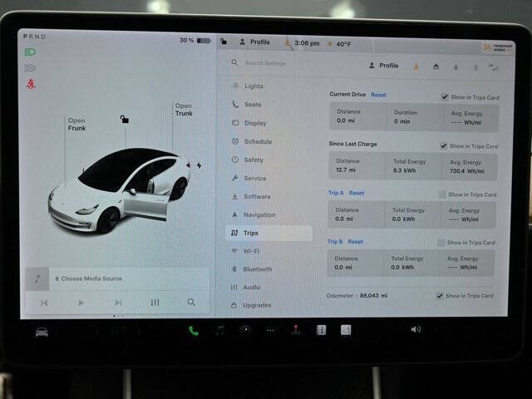Tap the red seatbelt warning icon
The height and width of the screenshot is (399, 532).
pyautogui.click(x=31, y=84)
